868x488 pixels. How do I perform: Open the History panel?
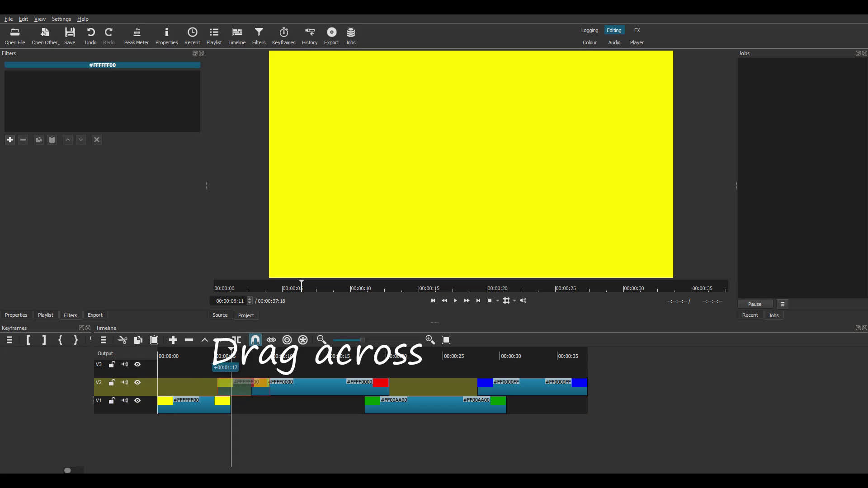pyautogui.click(x=309, y=36)
